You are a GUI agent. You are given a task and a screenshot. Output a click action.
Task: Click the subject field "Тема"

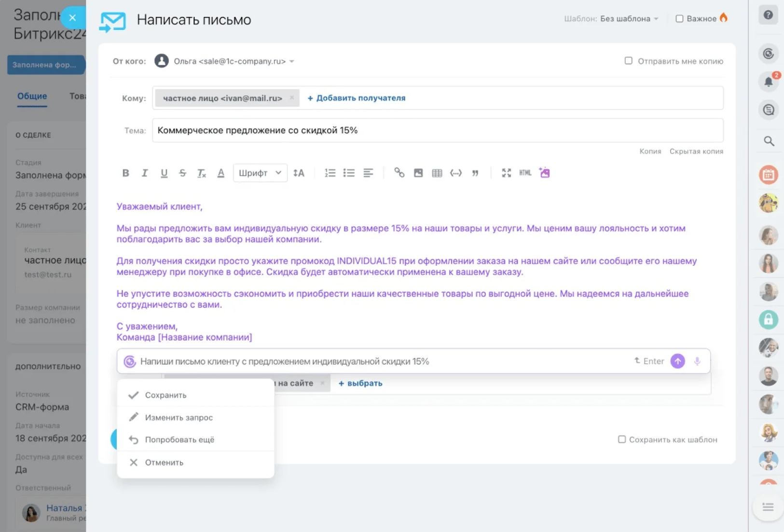437,130
